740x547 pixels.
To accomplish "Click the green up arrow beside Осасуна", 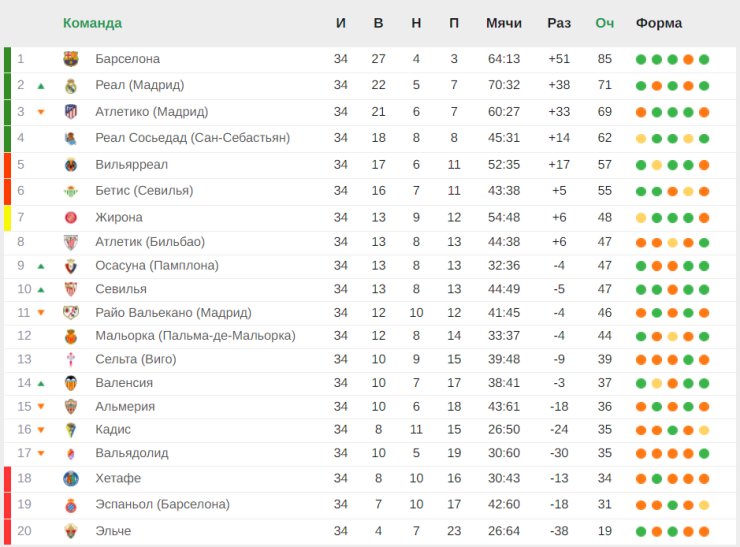I will (41, 266).
